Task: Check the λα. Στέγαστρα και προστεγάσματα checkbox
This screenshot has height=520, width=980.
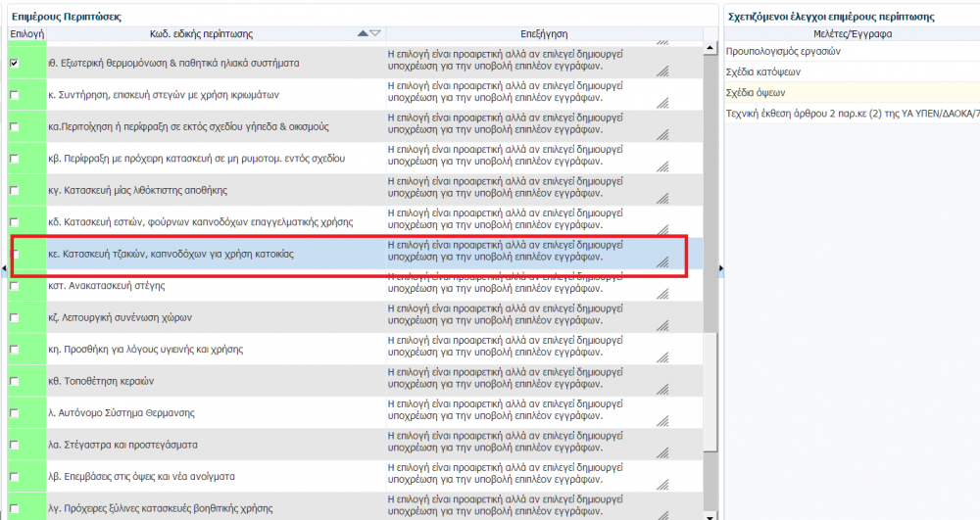Action: pyautogui.click(x=14, y=445)
